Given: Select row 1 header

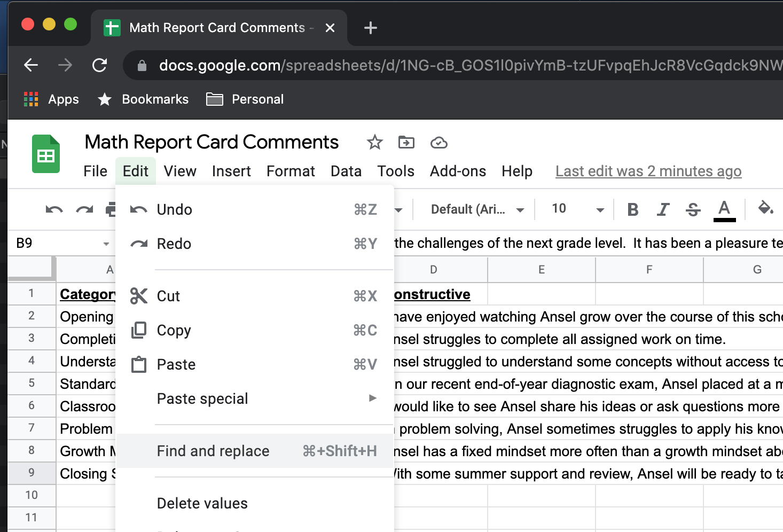Looking at the screenshot, I should (32, 293).
